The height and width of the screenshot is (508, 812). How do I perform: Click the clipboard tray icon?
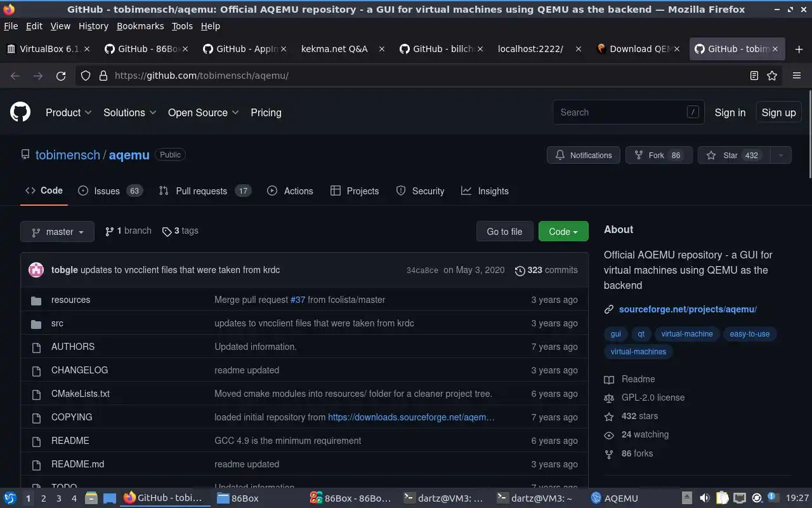pyautogui.click(x=722, y=498)
